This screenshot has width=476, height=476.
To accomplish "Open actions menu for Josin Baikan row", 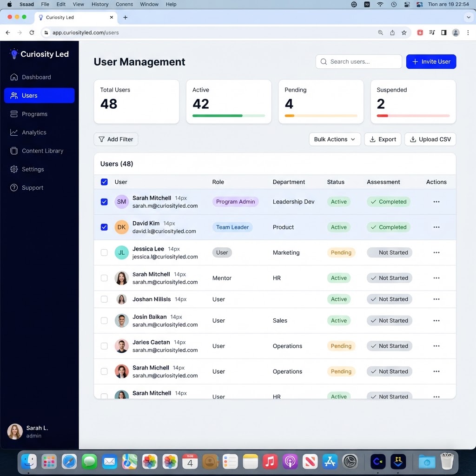I will [436, 321].
